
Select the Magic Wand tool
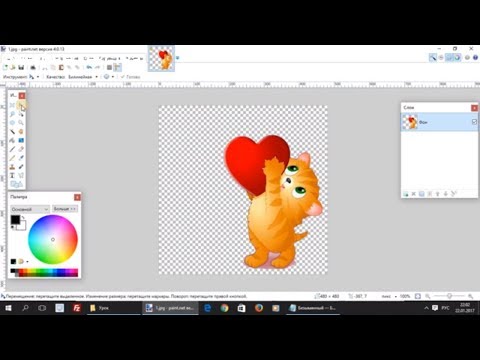[12, 132]
